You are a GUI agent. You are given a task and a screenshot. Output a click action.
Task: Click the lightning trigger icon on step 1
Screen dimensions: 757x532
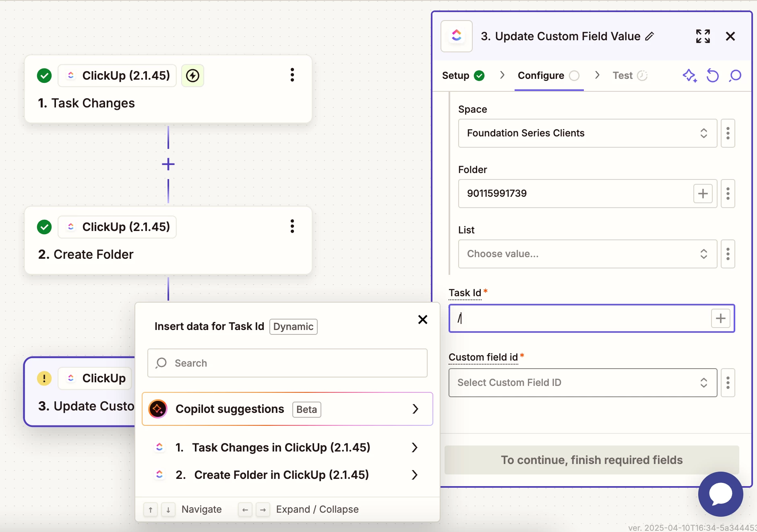(192, 75)
